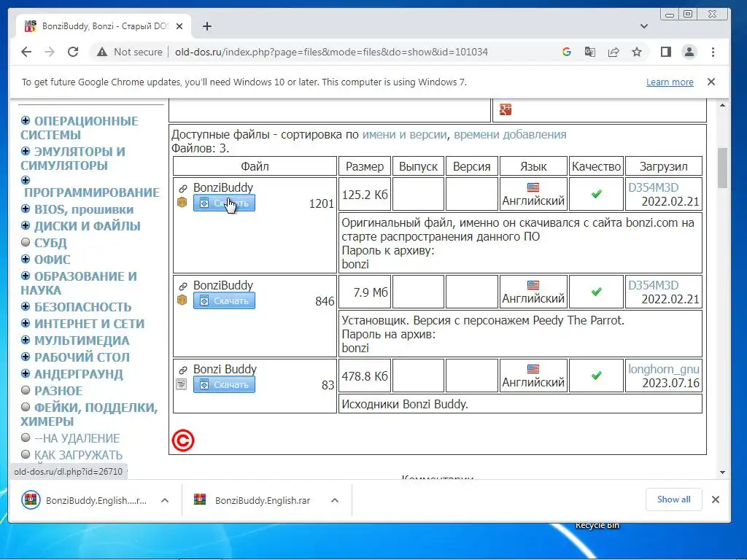The width and height of the screenshot is (747, 560).
Task: Open the МУЛЬТИМЕДИА category
Action: point(82,341)
